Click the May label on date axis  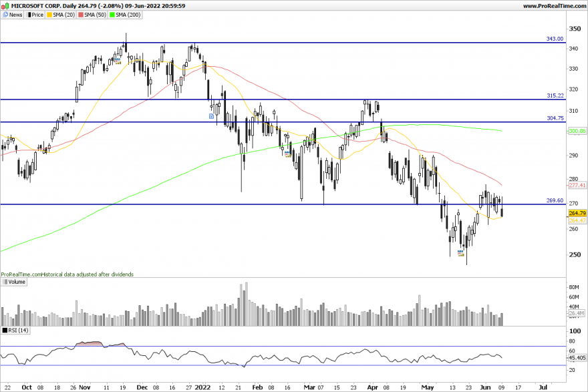point(427,387)
